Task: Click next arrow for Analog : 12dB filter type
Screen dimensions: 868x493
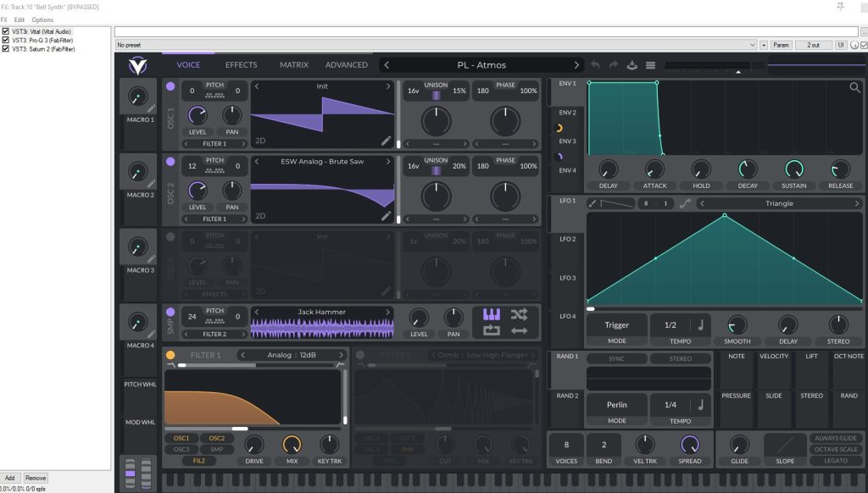Action: pos(341,355)
